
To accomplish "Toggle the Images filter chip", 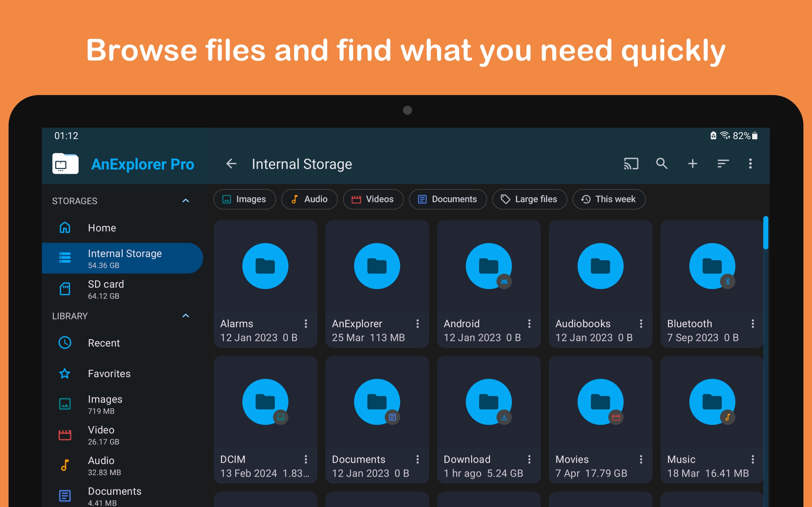I will (245, 199).
